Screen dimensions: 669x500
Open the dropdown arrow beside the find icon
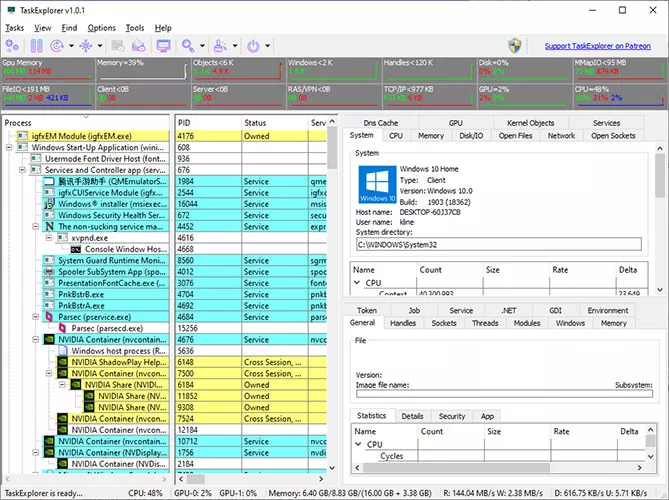(x=202, y=46)
